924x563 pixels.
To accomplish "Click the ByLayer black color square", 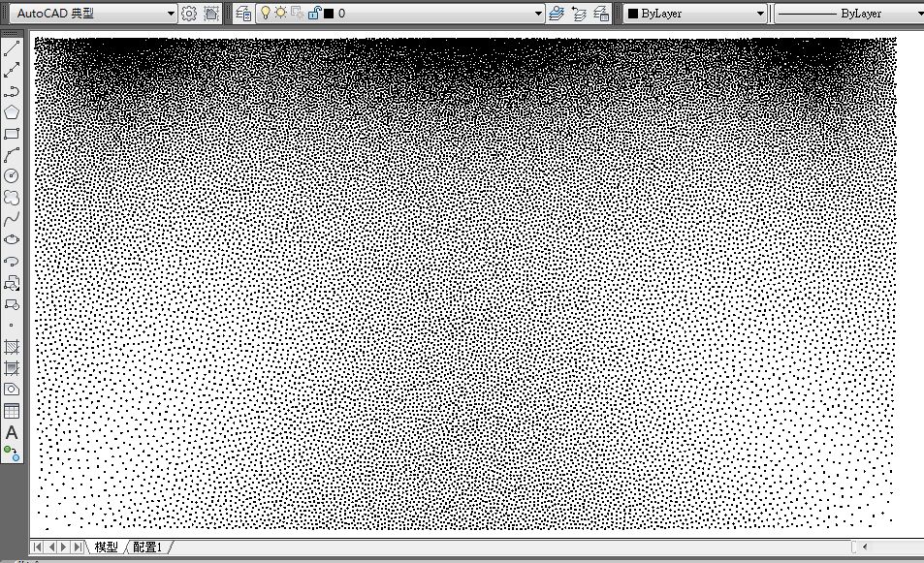I will (633, 13).
